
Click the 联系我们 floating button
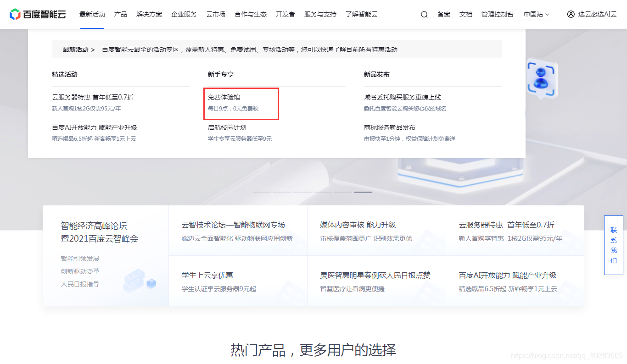click(x=614, y=245)
